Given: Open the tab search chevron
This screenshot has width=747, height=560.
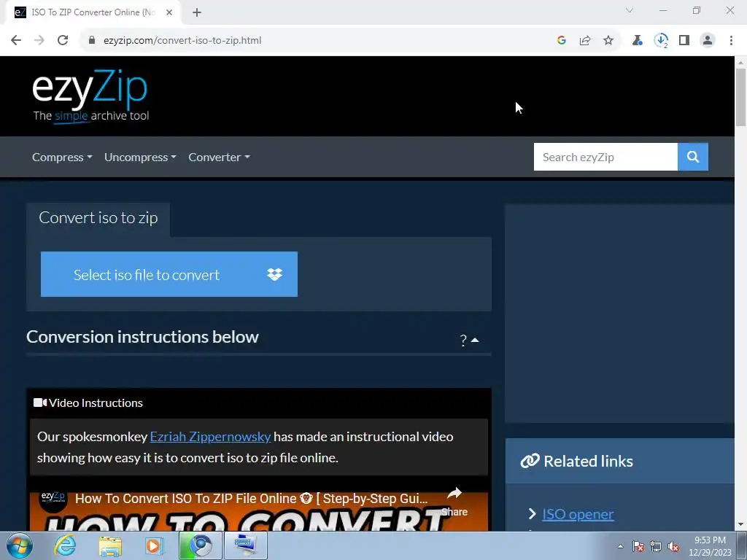Looking at the screenshot, I should 630,10.
